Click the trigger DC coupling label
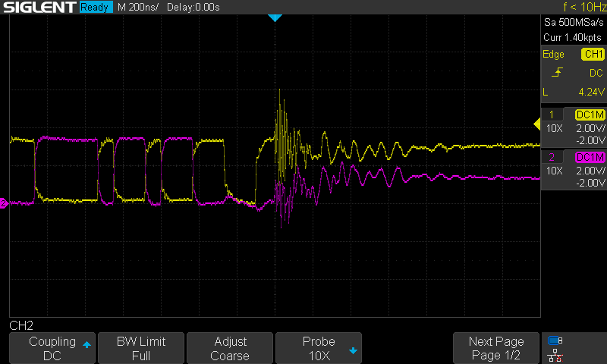Viewport: 607px width, 364px height. coord(596,73)
